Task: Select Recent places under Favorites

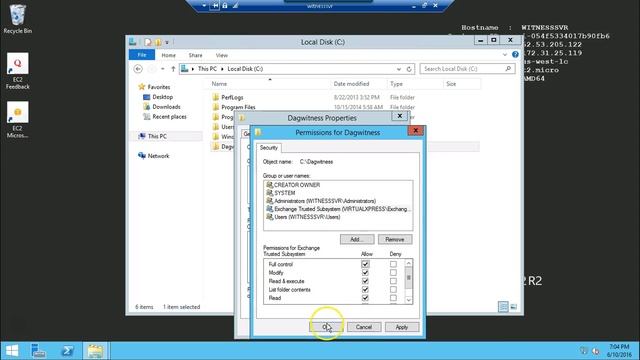Action: pos(169,117)
